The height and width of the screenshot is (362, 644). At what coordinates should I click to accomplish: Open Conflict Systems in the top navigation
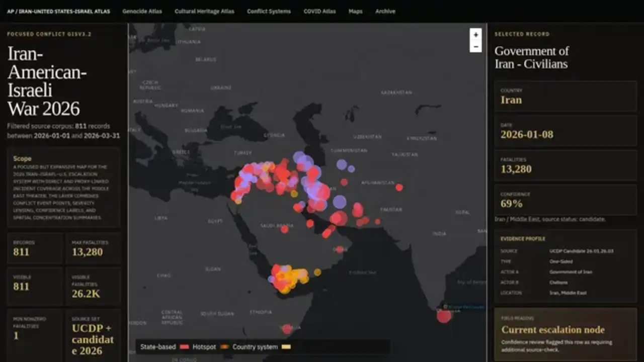coord(269,11)
